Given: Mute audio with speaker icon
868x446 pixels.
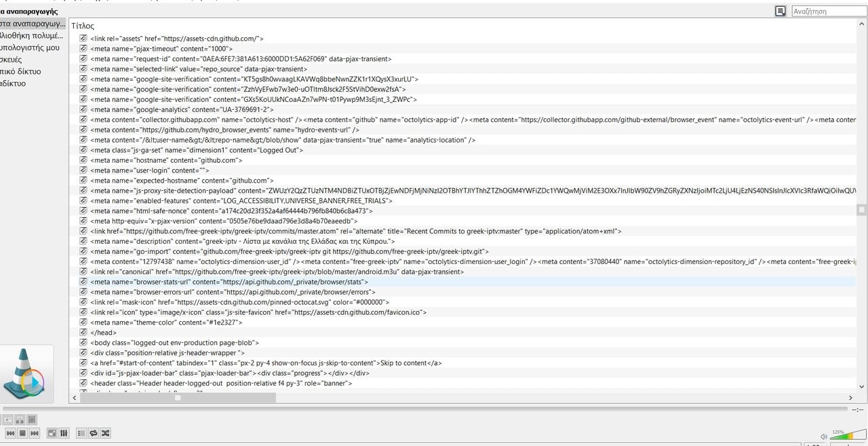Looking at the screenshot, I should [x=824, y=436].
